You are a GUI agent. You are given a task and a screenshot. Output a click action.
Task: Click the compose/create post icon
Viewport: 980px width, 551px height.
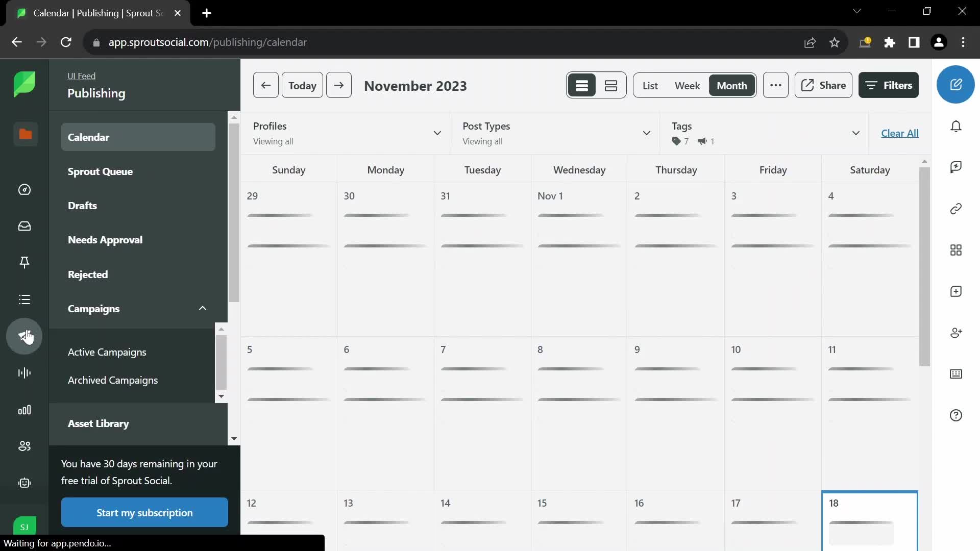coord(957,84)
